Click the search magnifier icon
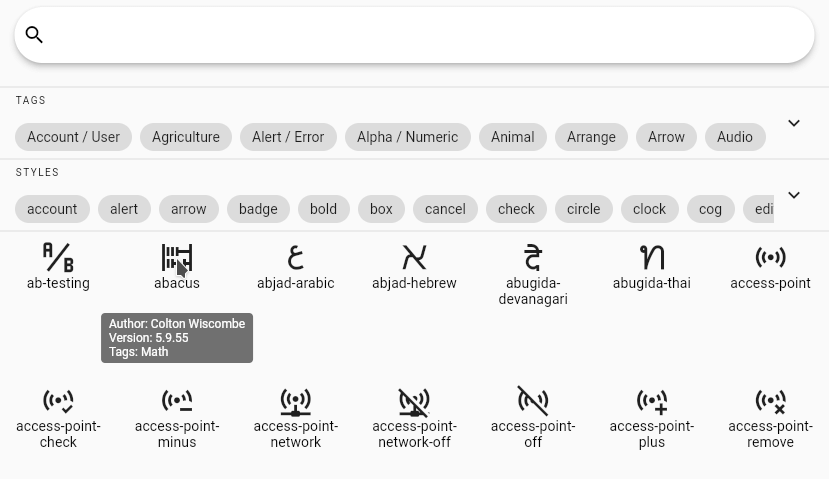Screen dimensions: 829x479 pyautogui.click(x=34, y=35)
